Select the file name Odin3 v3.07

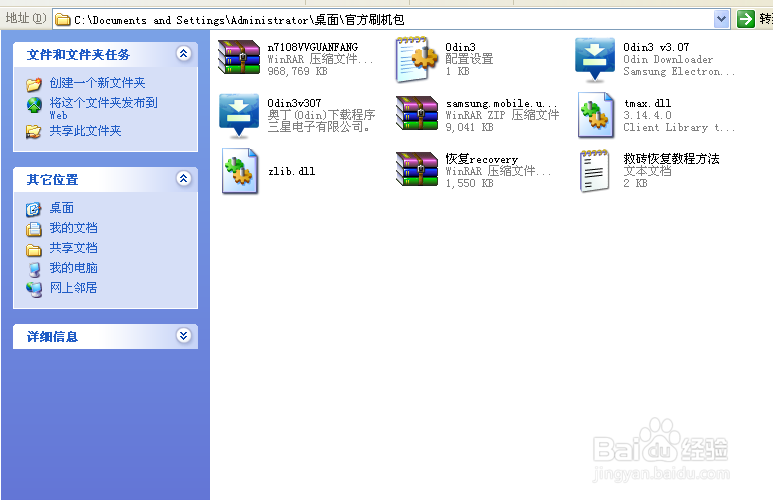tap(656, 47)
